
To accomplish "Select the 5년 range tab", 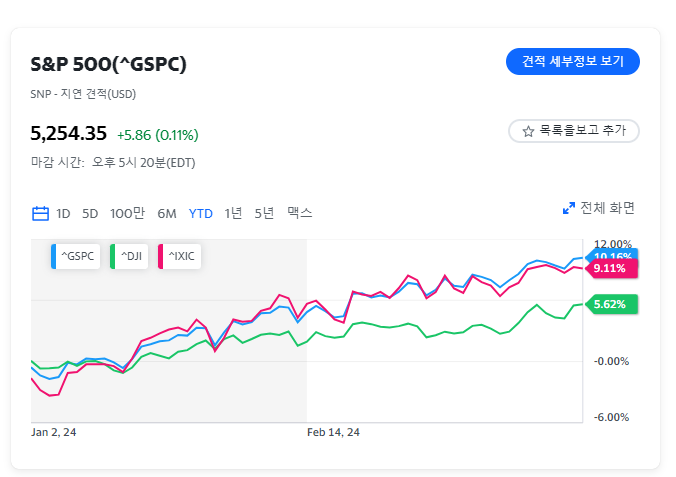I will 264,213.
